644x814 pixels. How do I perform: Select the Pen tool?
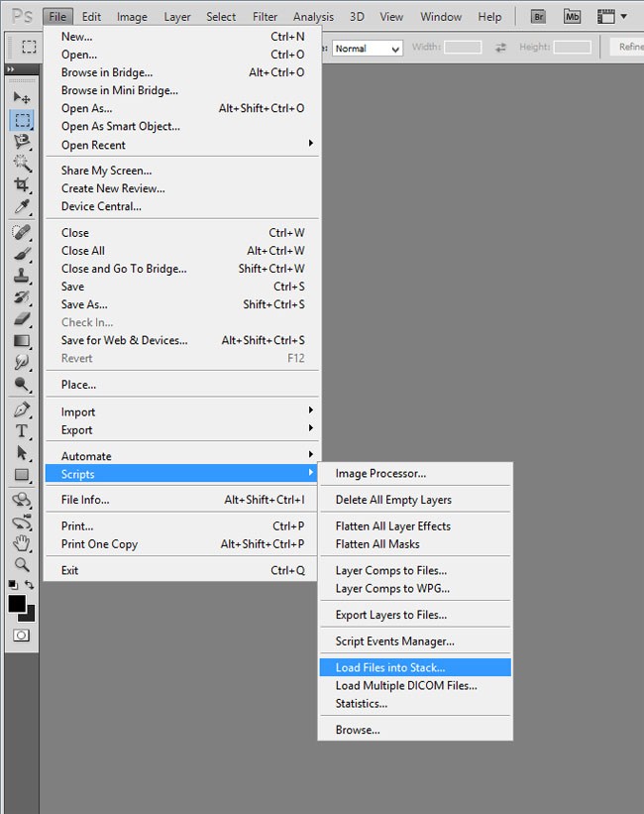pos(22,409)
